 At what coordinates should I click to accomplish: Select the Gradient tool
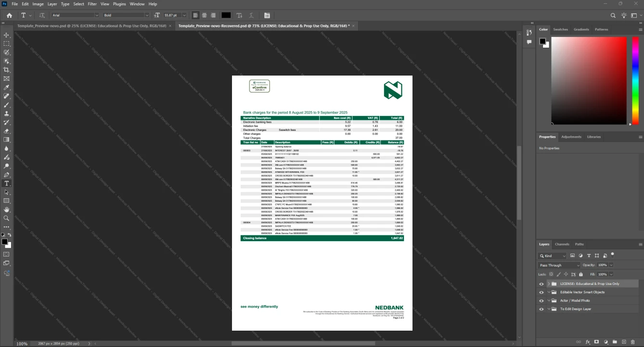[x=7, y=140]
